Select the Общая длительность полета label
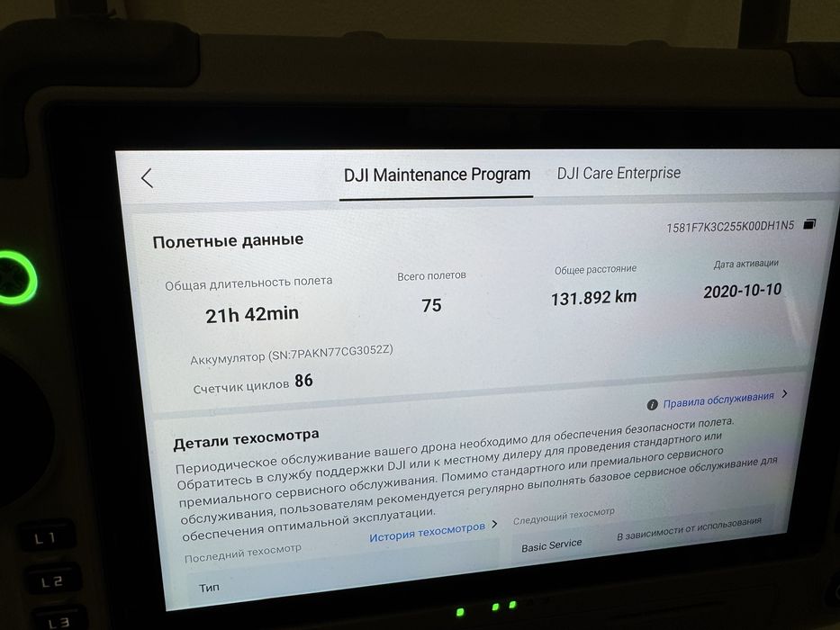Screen dimensions: 840x630 coord(248,283)
